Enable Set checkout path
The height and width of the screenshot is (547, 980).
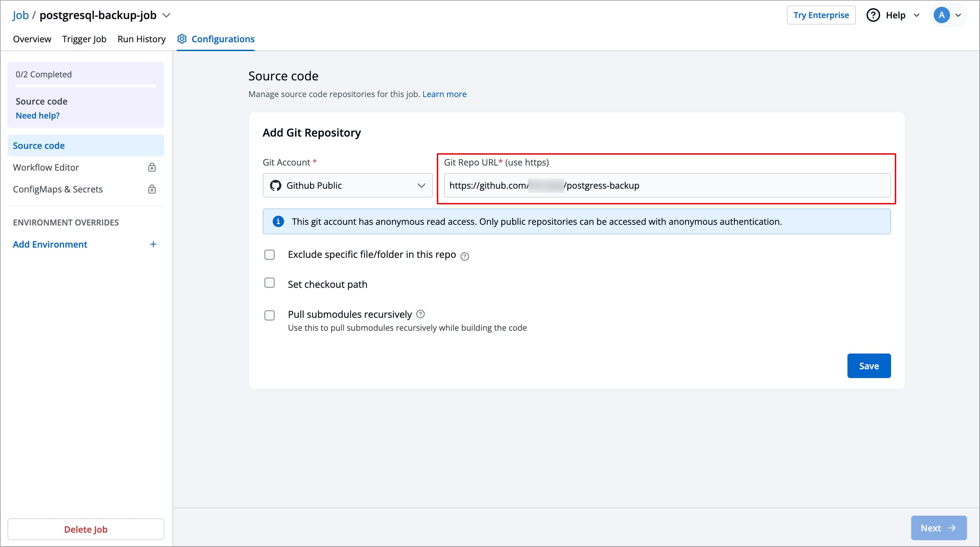click(x=270, y=283)
